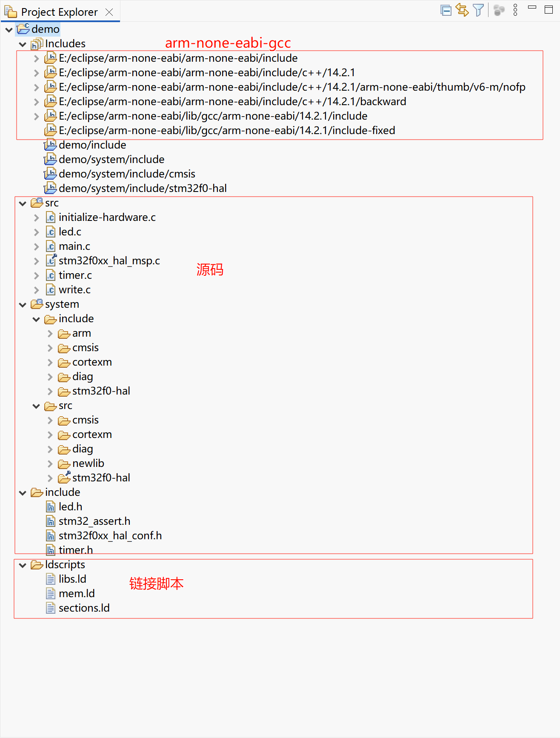
Task: Collapse the top-level src folder
Action: coord(23,203)
